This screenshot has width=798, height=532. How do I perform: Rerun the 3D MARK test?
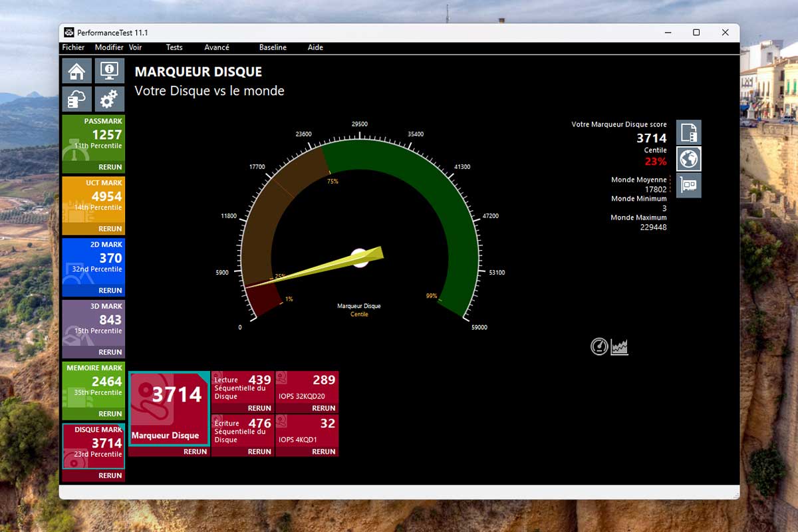110,352
